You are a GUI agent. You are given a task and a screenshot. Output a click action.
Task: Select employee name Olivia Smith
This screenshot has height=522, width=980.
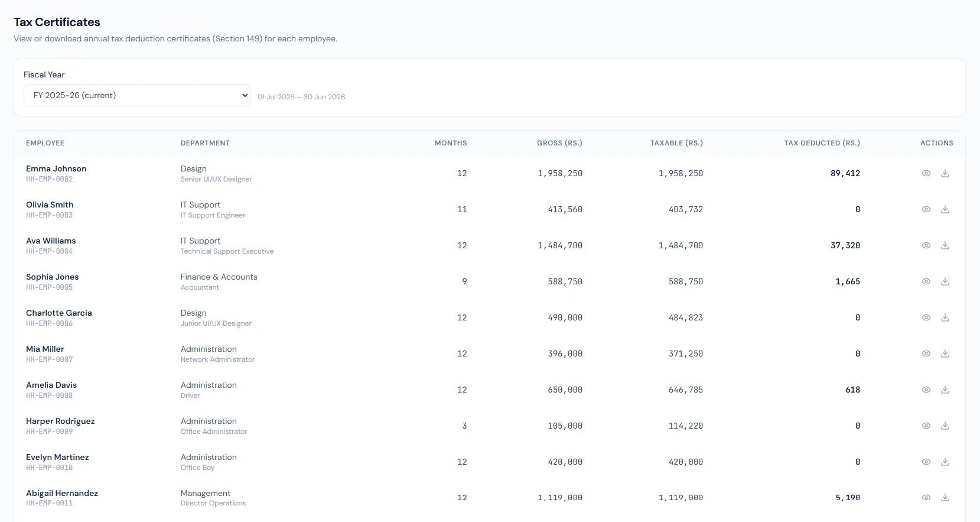click(50, 205)
